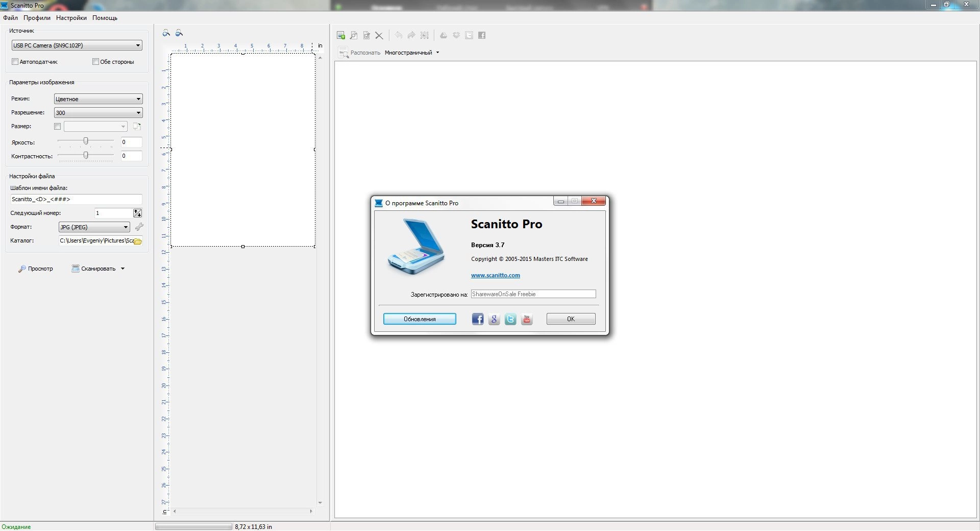The image size is (980, 531).
Task: Click the page orientation icon next to Размер
Action: coord(137,126)
